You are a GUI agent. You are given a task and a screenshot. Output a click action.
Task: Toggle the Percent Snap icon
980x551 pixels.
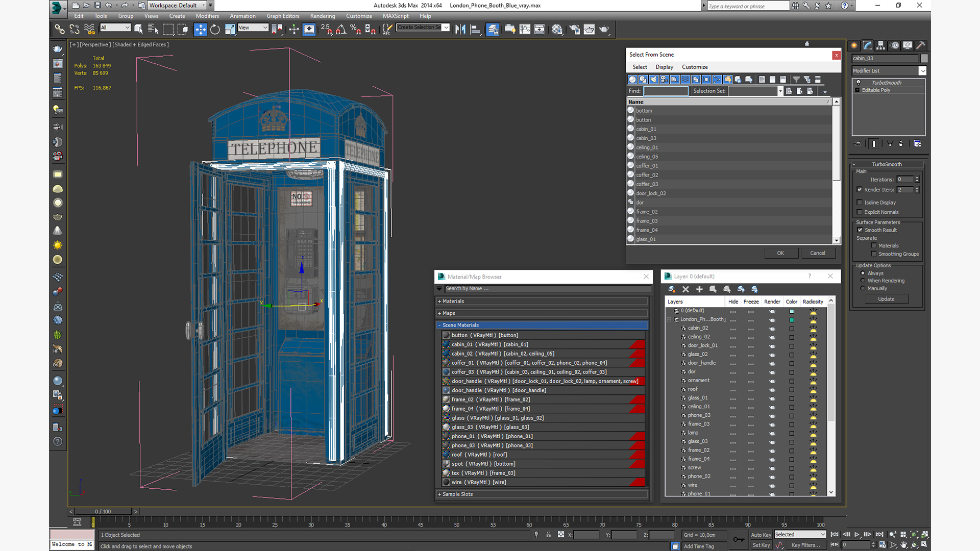356,29
